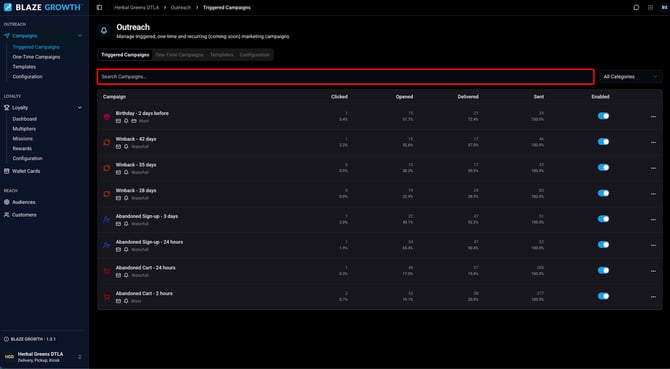Viewport: 670px width, 369px height.
Task: Click the Abandoned Sign-up - 24 hours user icon
Action: (107, 246)
